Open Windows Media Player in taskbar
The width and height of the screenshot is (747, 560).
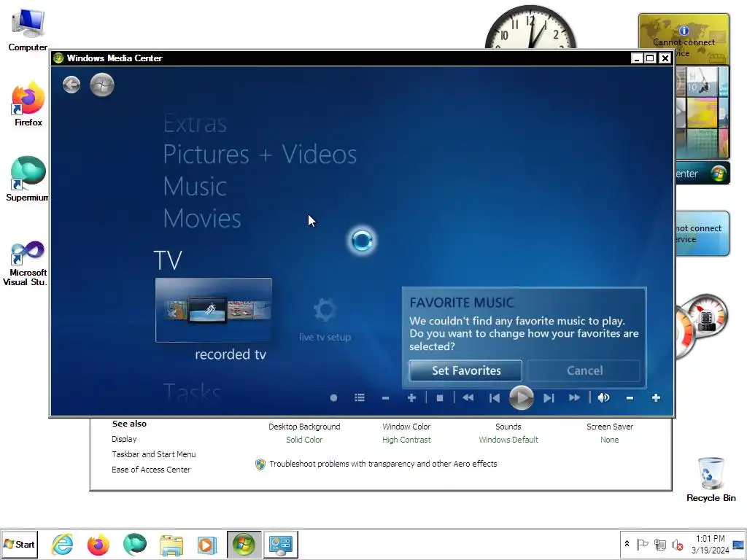tap(207, 544)
